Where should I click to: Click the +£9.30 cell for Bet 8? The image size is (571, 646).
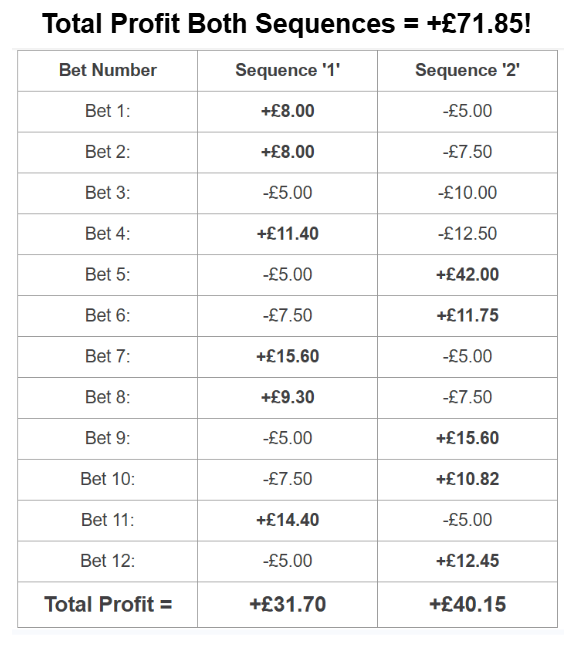tap(288, 397)
